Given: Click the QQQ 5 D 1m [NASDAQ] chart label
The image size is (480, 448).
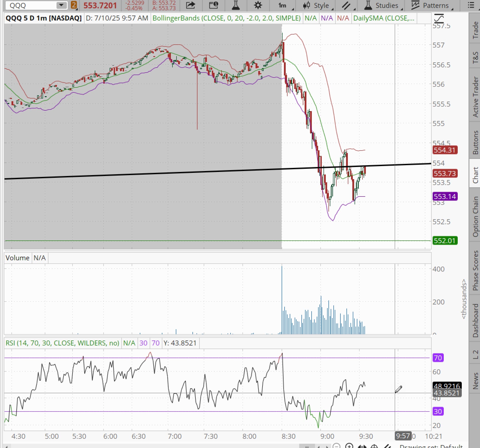Looking at the screenshot, I should click(44, 18).
